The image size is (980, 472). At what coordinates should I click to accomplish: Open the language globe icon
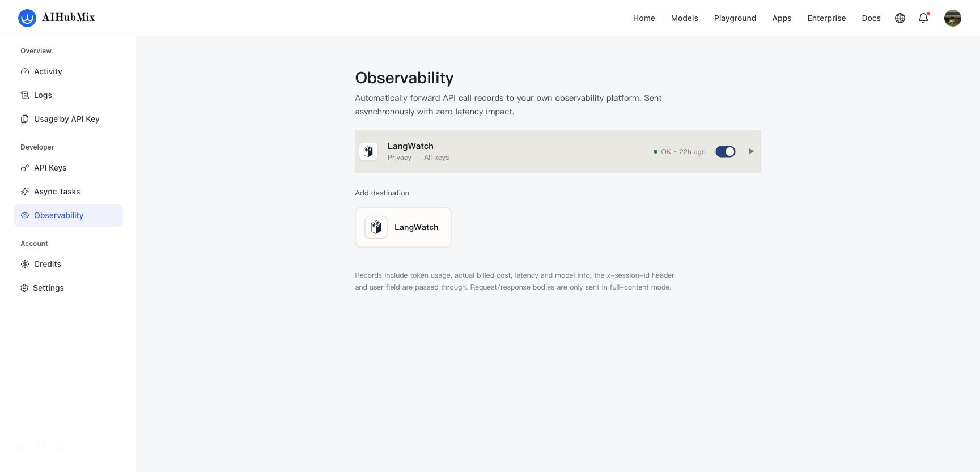(x=900, y=18)
